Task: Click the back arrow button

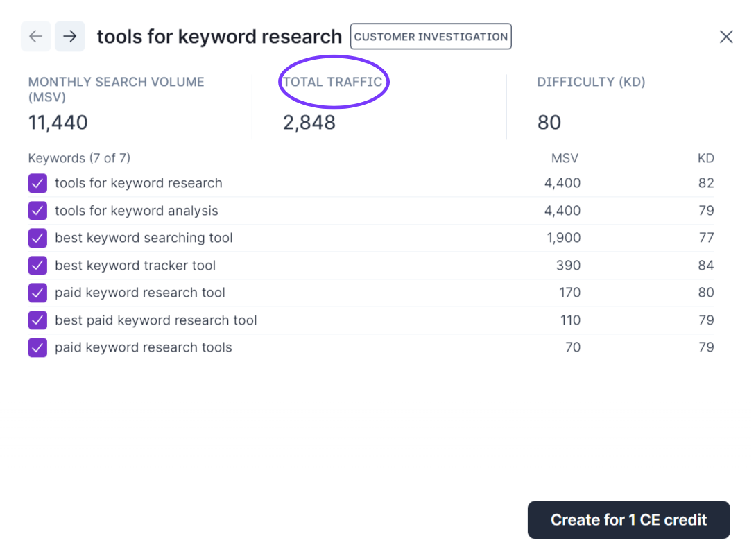Action: tap(36, 37)
